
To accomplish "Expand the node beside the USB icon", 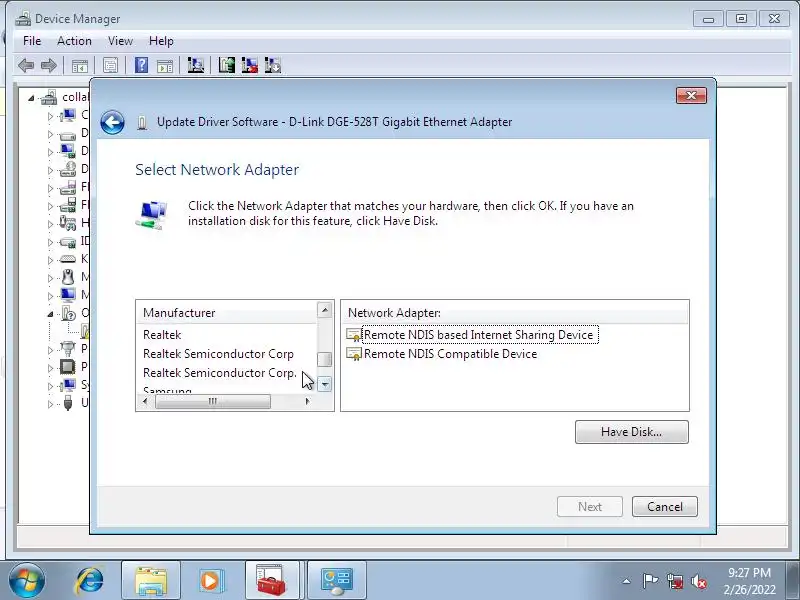I will coord(50,404).
